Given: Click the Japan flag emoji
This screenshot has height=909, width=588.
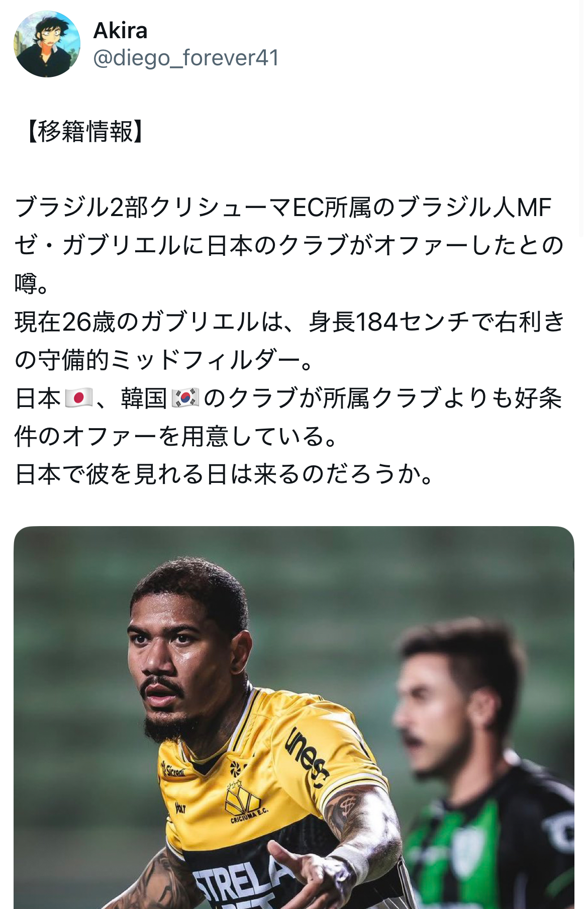Looking at the screenshot, I should pyautogui.click(x=78, y=398).
